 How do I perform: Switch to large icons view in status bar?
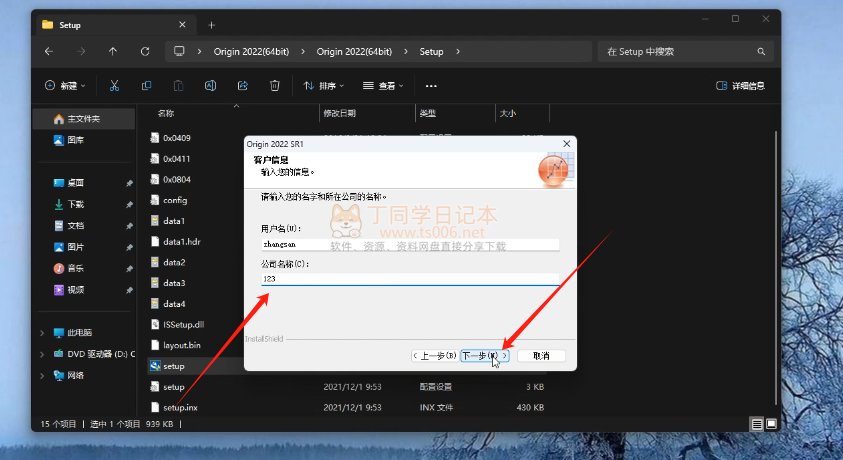coord(771,424)
